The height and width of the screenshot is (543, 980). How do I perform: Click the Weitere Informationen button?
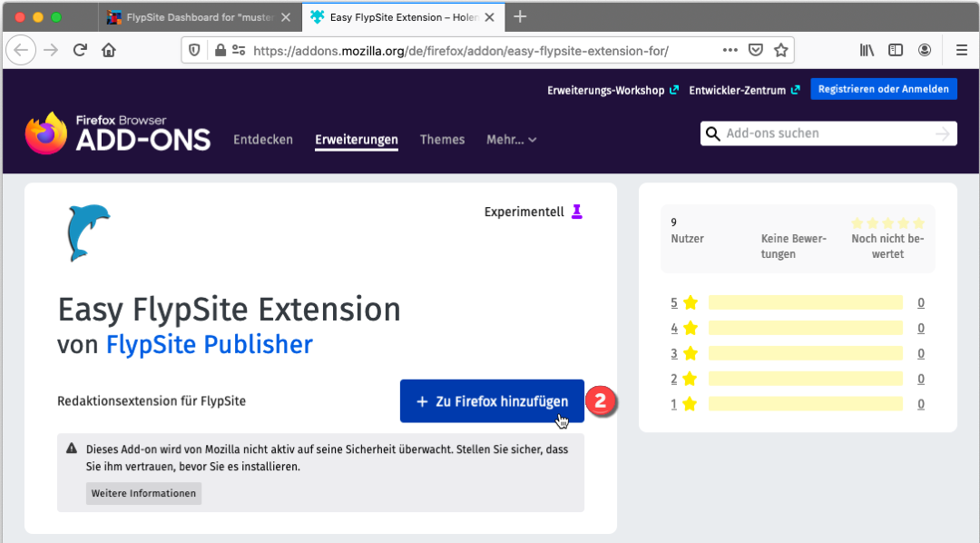tap(143, 494)
